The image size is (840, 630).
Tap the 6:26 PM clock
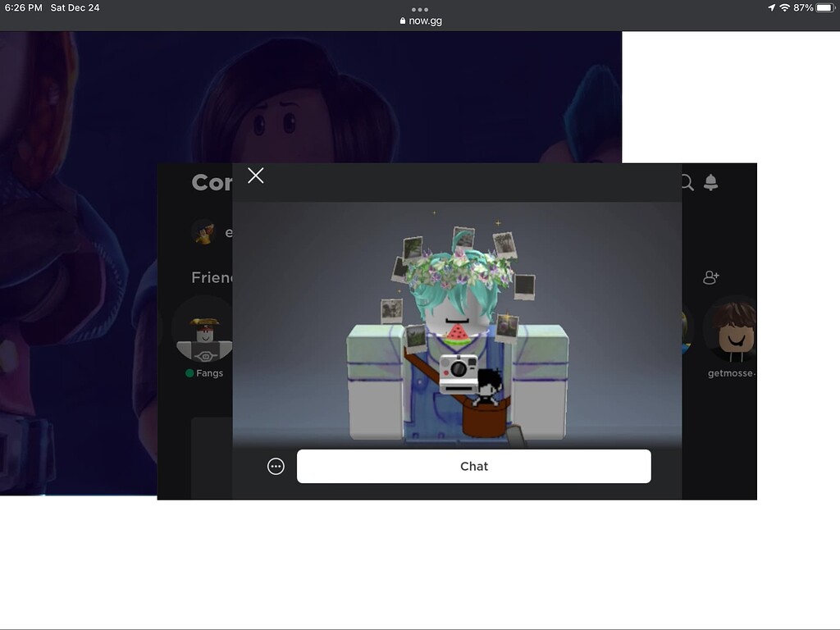tap(24, 7)
